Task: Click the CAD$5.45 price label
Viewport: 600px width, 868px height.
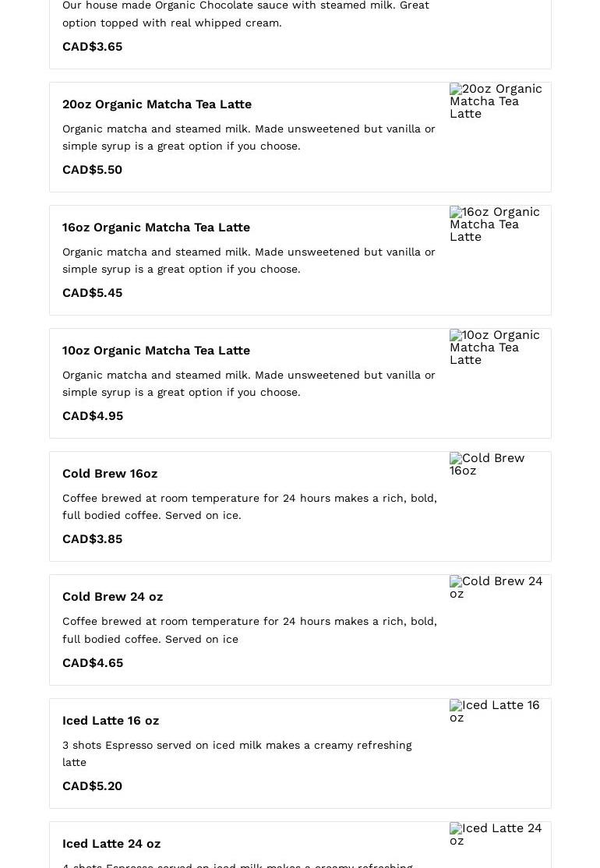Action: 92,293
